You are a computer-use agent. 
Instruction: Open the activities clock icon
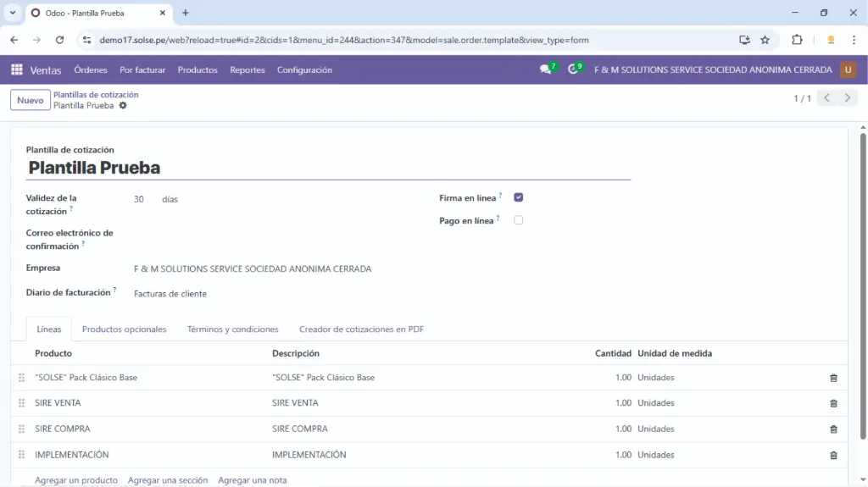574,69
